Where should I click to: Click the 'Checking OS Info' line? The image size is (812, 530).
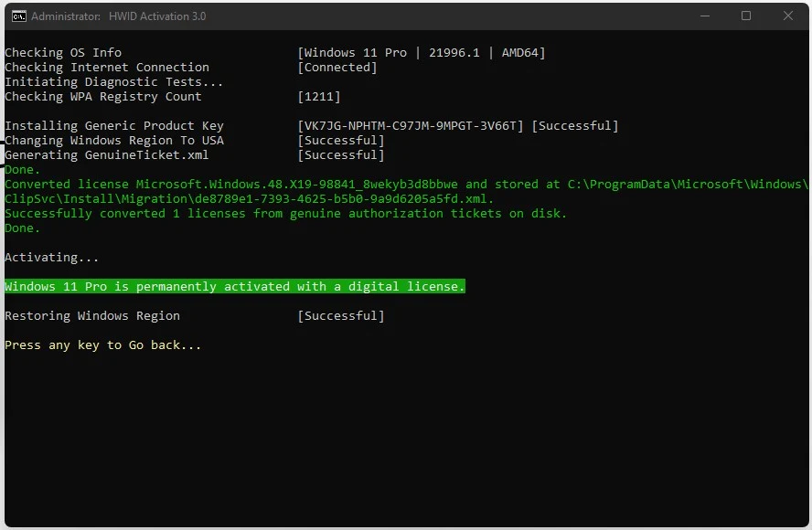point(63,53)
